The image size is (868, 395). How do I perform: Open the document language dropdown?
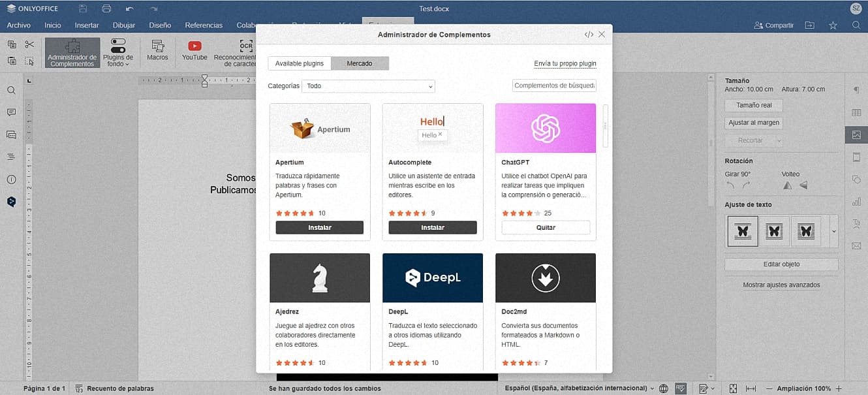578,388
